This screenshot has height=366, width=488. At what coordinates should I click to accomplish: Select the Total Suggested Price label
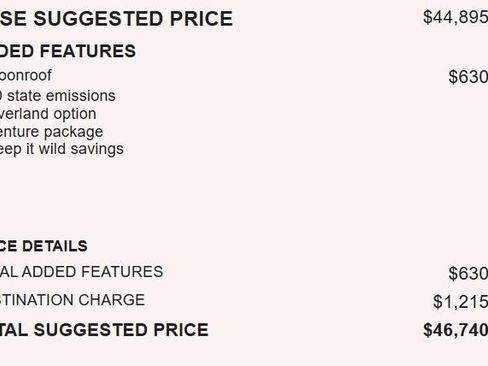[104, 330]
